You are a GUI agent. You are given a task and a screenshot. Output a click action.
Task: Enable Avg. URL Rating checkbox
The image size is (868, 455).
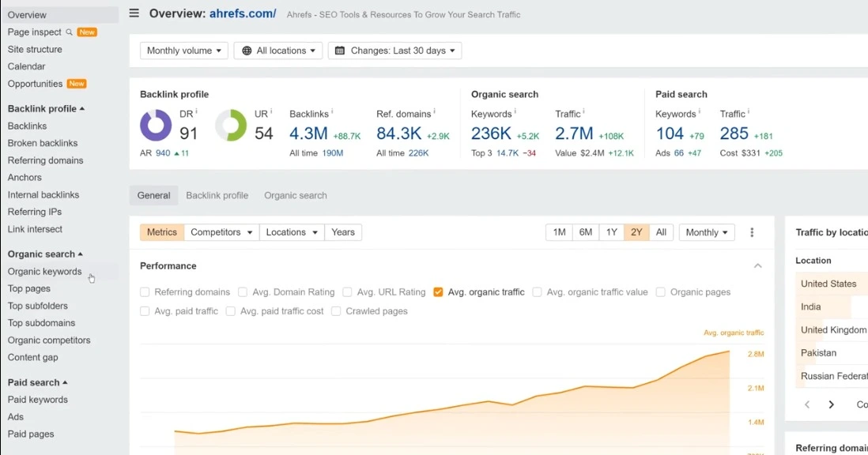(347, 292)
